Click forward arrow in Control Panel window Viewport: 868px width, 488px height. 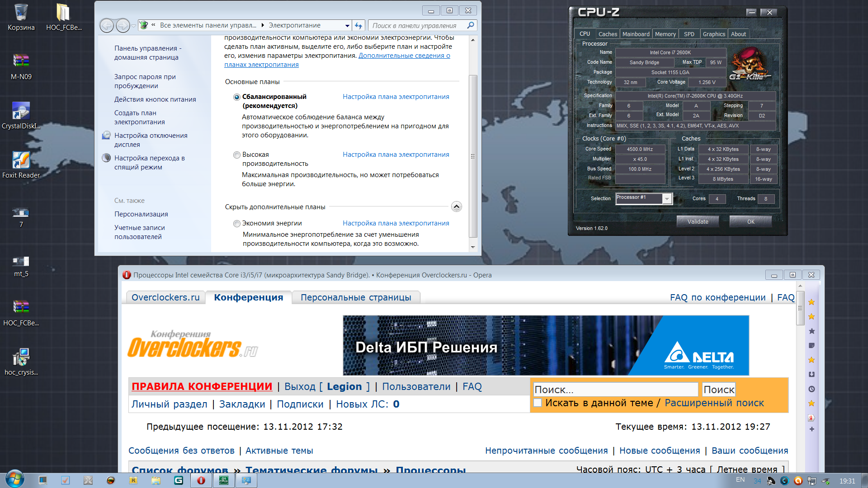(123, 26)
